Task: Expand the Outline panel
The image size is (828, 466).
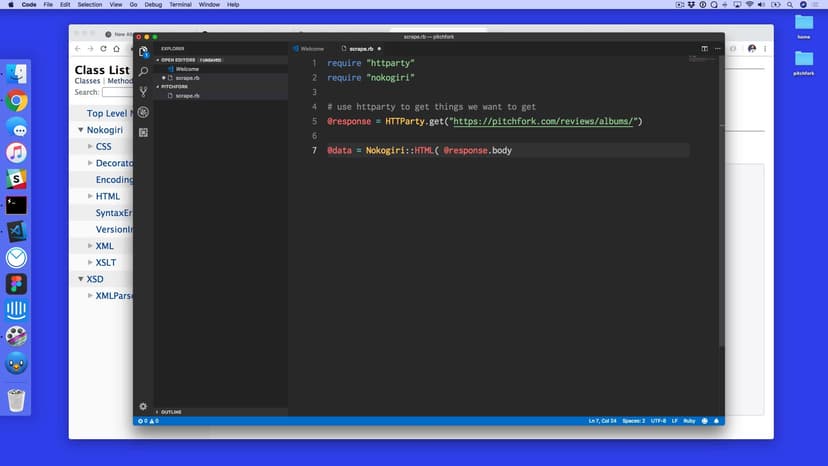Action: coord(170,412)
